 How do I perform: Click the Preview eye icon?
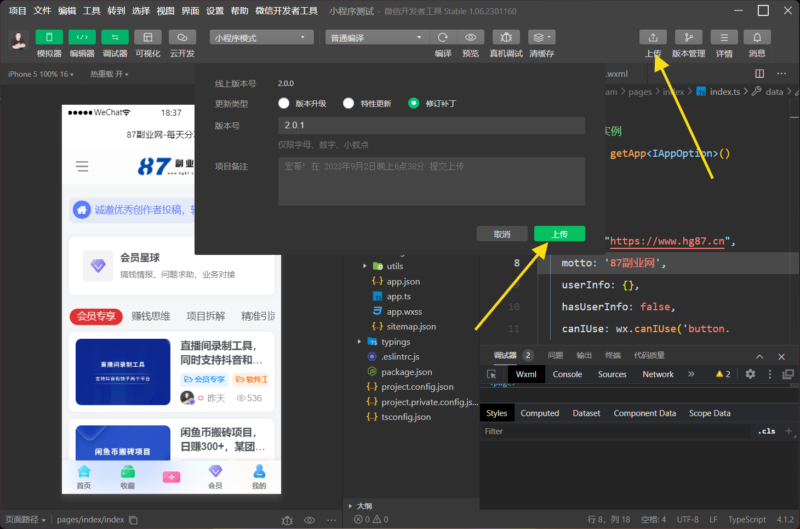coord(470,37)
